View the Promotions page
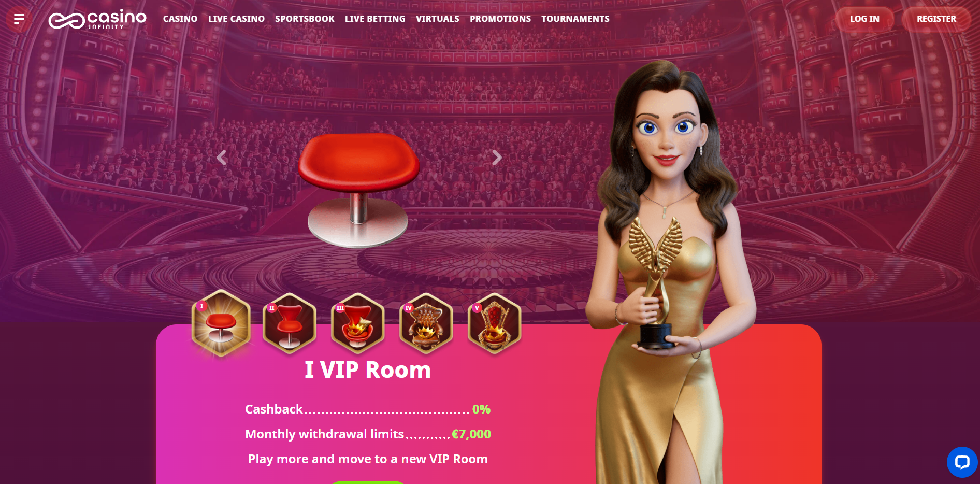The height and width of the screenshot is (484, 980). click(x=500, y=19)
